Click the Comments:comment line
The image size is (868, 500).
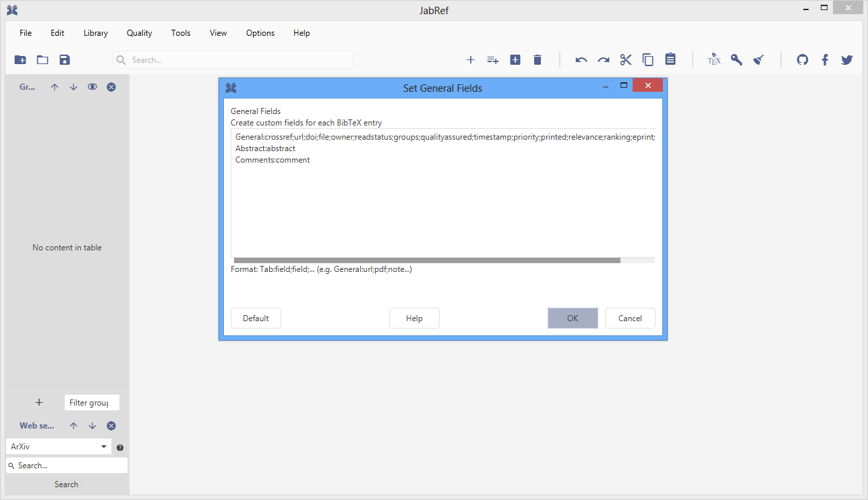[272, 160]
